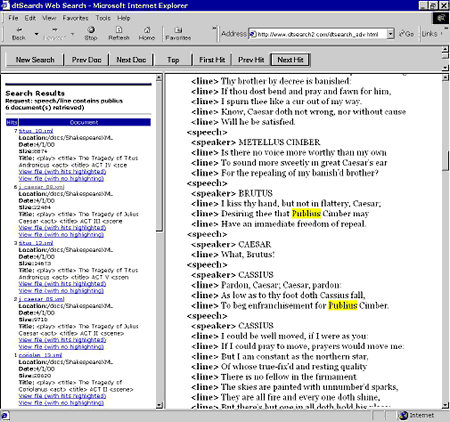Click scroll-down arrow of results pane
This screenshot has height=422, width=450.
click(x=159, y=405)
